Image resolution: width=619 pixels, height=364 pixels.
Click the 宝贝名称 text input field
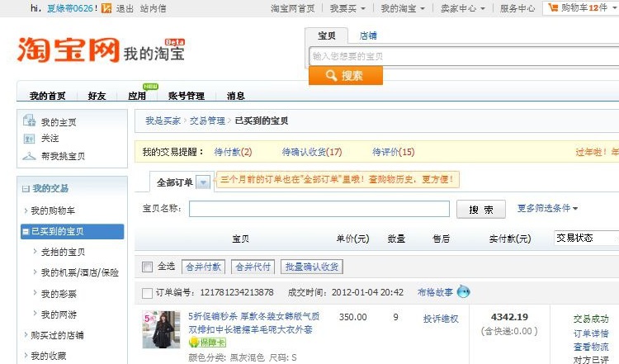(319, 209)
